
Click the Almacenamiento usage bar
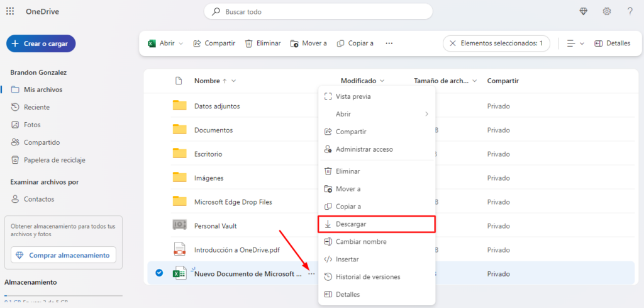point(64,295)
